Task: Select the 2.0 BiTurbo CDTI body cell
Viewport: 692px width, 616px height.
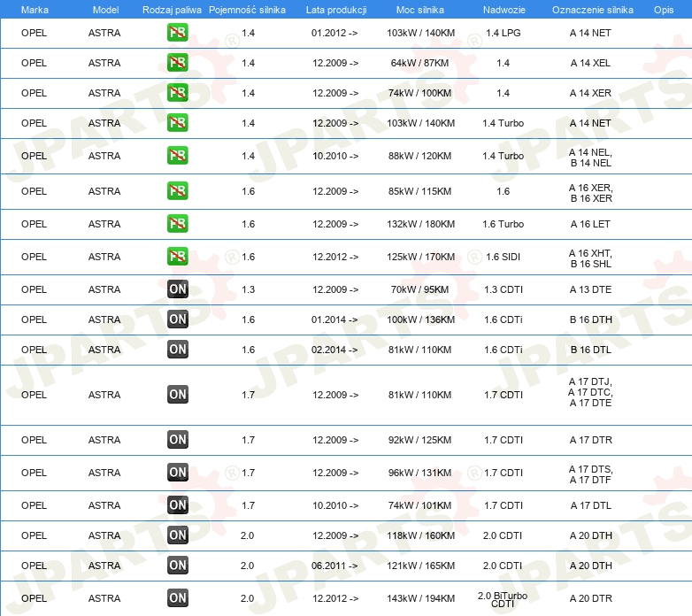Action: coord(503,599)
